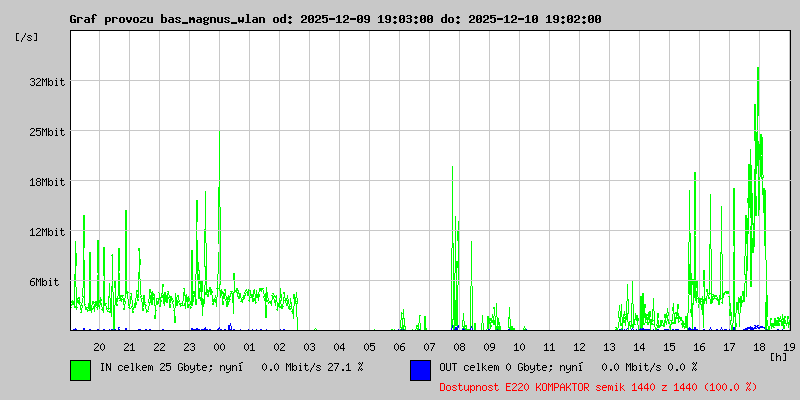
Task: Click hour label '12' on time axis
Action: pyautogui.click(x=580, y=347)
